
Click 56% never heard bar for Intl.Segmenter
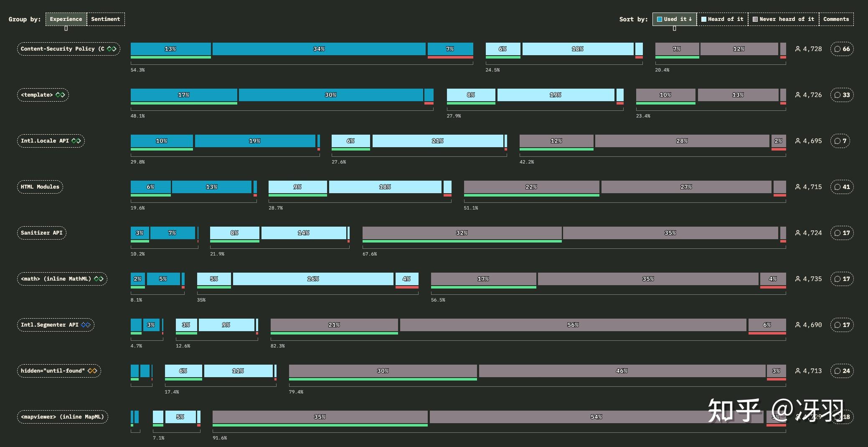click(573, 325)
